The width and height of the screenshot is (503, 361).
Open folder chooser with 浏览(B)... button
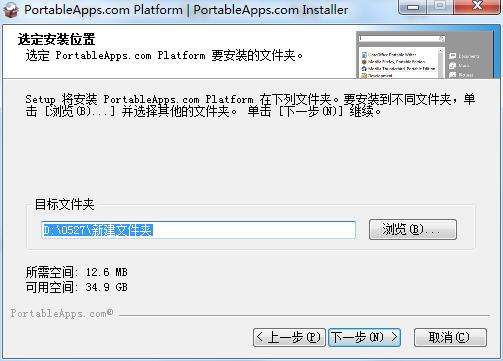[x=413, y=229]
